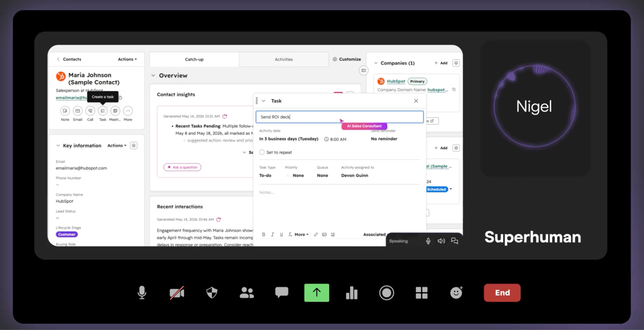Screen dimensions: 644x330
Task: Collapse the Key information section
Action: pos(58,146)
